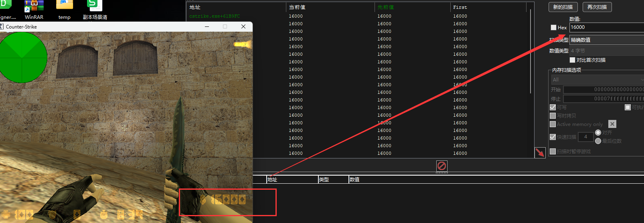This screenshot has width=644, height=223.
Task: Click the 新的扫描 button
Action: click(x=563, y=7)
